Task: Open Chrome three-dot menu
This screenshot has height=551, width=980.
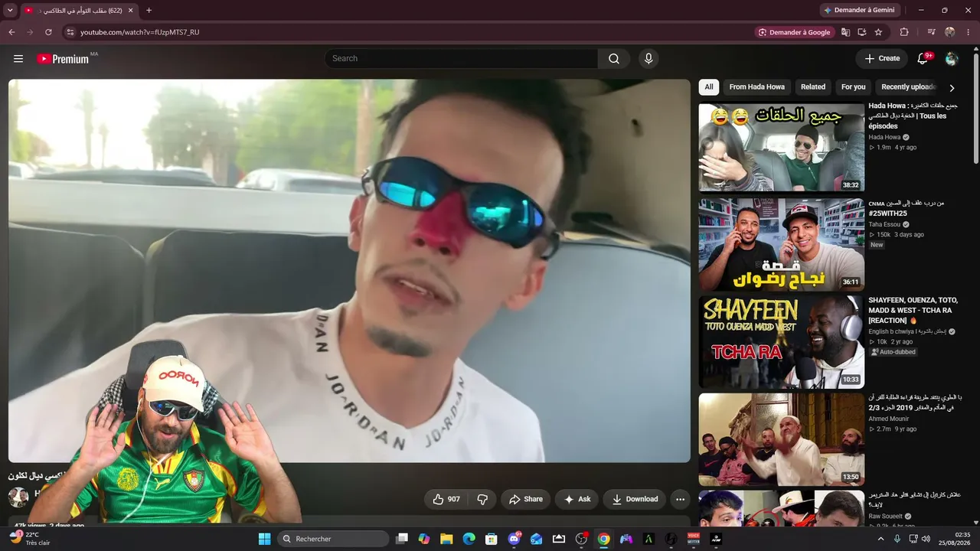Action: point(969,32)
